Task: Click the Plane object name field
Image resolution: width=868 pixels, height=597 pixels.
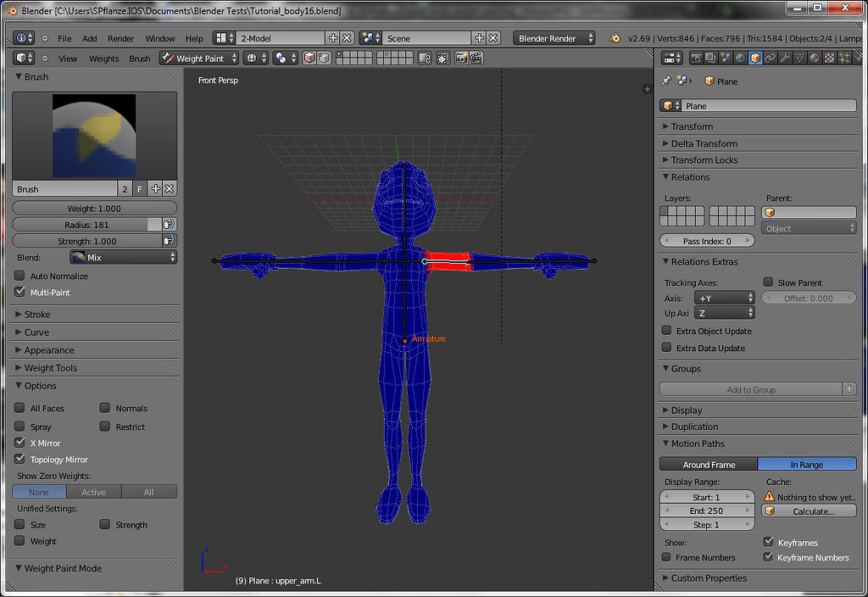Action: click(x=768, y=106)
